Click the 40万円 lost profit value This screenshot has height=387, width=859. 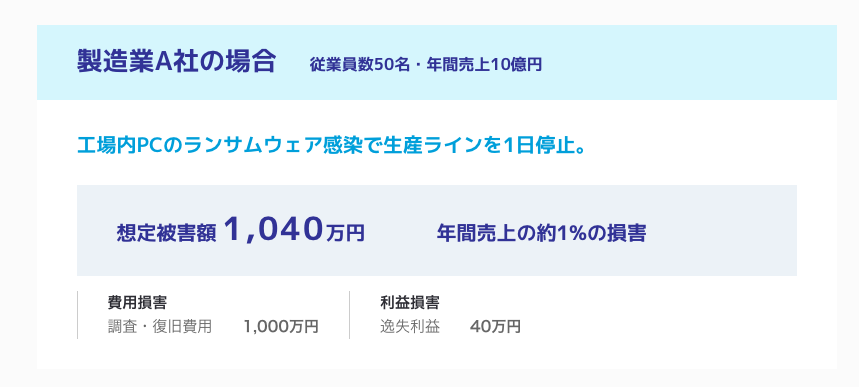(495, 327)
